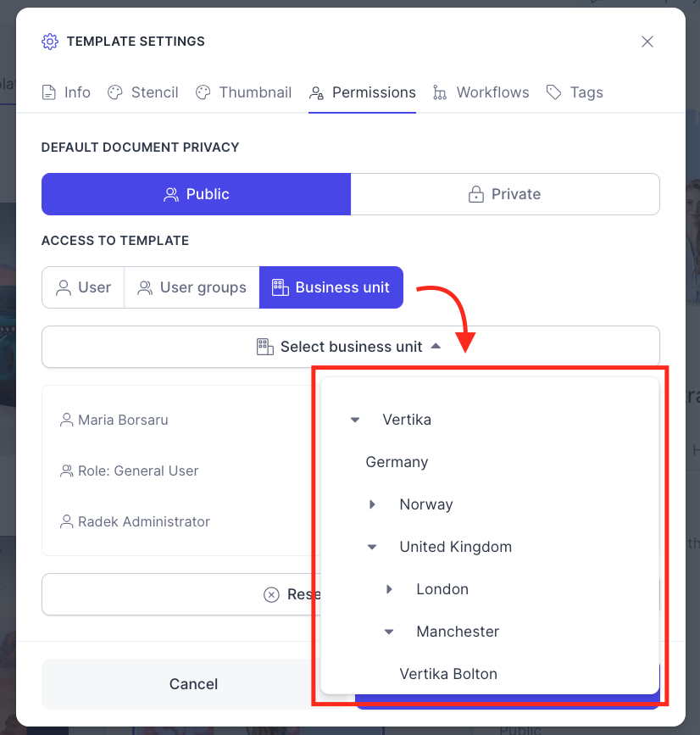This screenshot has width=700, height=735.
Task: Click the user icon beside Maria Borsaru
Action: coord(67,420)
